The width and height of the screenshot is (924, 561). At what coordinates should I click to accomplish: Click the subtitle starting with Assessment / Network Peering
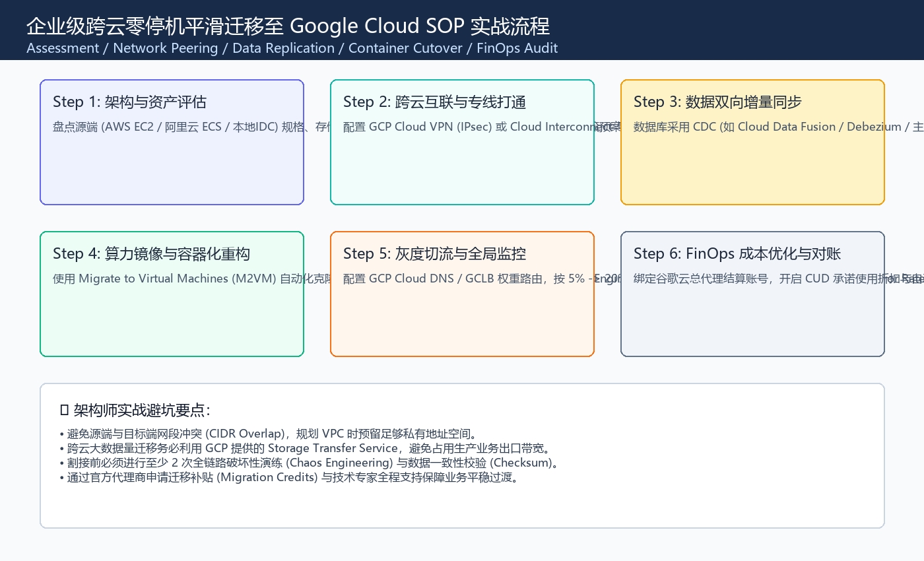click(x=292, y=48)
